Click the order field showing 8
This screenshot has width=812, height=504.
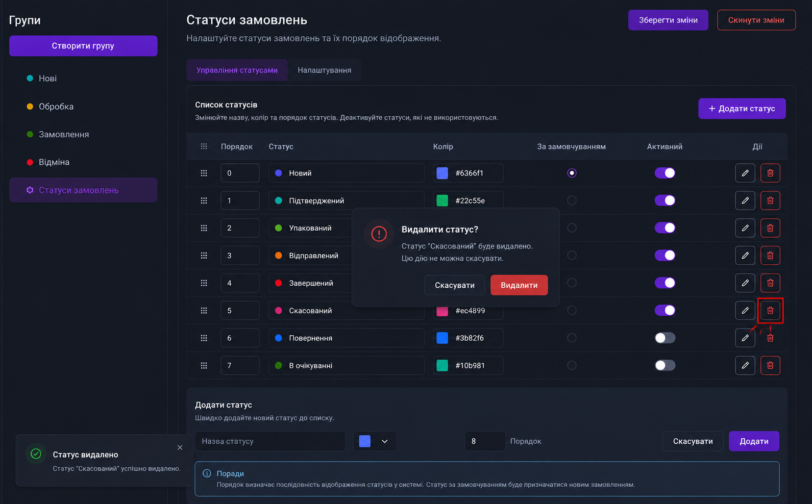(485, 441)
